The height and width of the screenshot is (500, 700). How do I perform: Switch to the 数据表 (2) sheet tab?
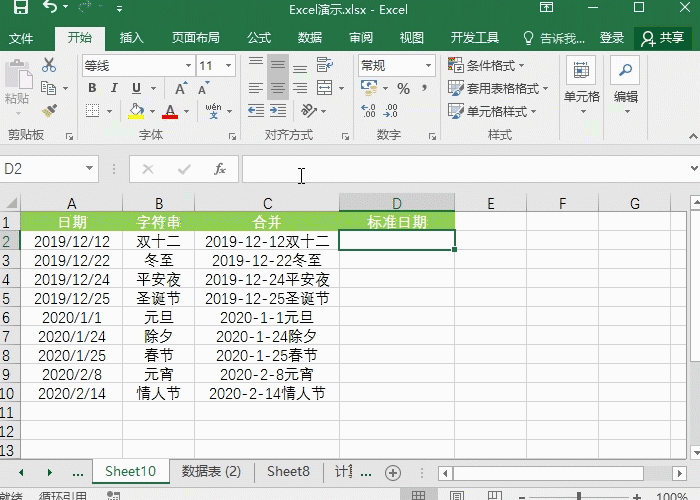click(x=211, y=472)
